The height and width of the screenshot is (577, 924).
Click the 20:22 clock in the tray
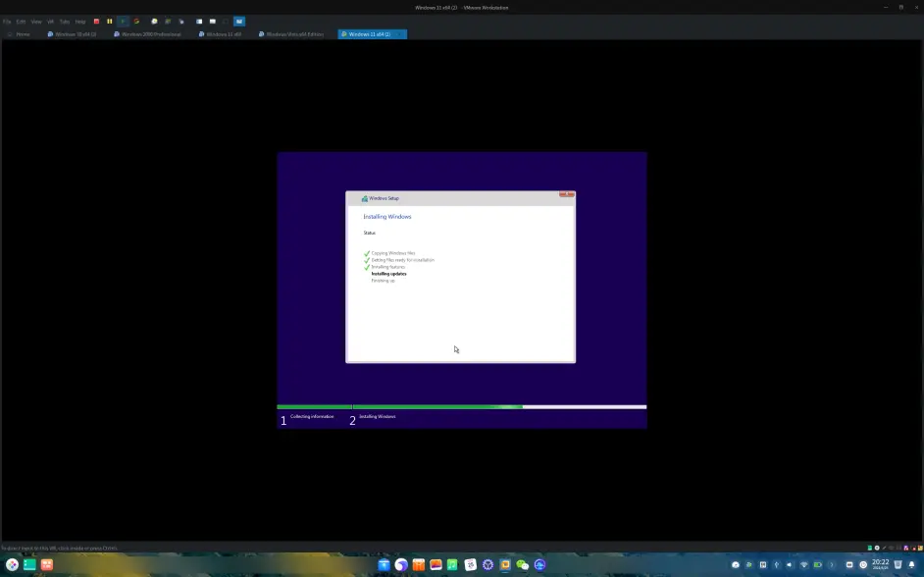(x=881, y=564)
